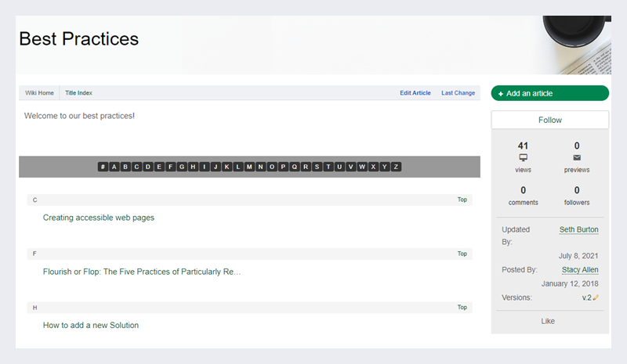
Task: Open the Wiki Home tab
Action: 39,93
